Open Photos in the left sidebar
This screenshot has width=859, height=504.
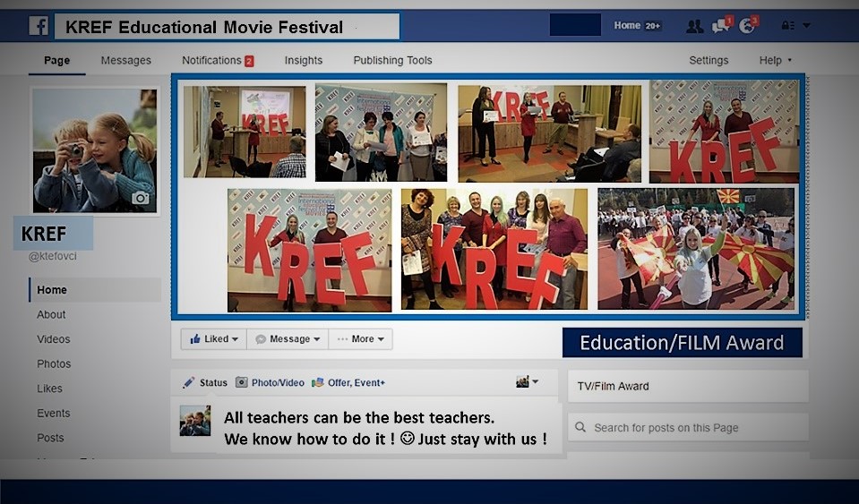(54, 364)
